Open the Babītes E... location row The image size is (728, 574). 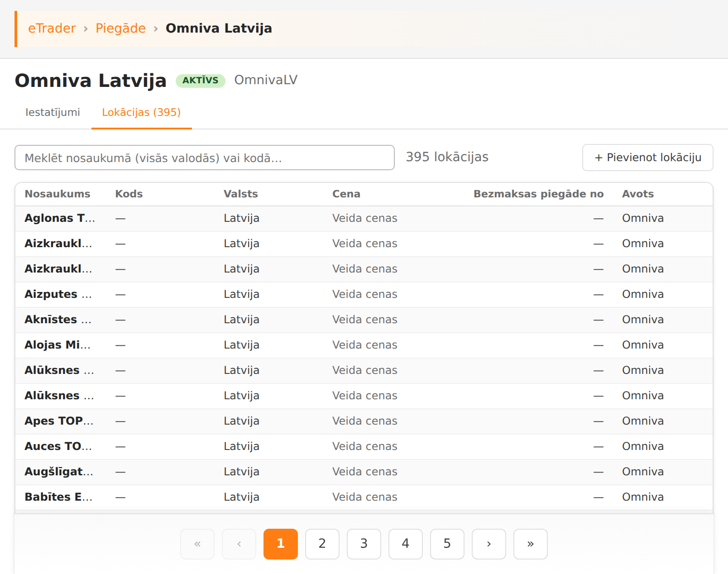click(364, 497)
